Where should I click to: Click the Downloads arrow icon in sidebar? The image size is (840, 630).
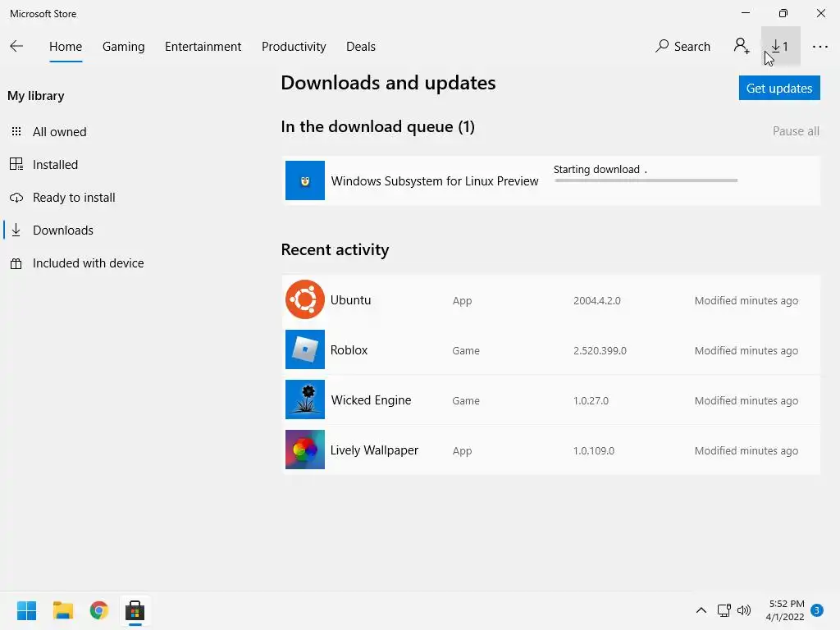pos(16,231)
